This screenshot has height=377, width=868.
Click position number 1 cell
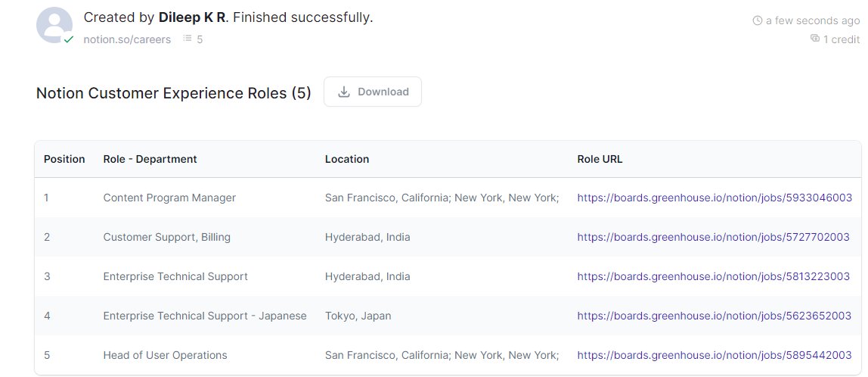coord(47,198)
